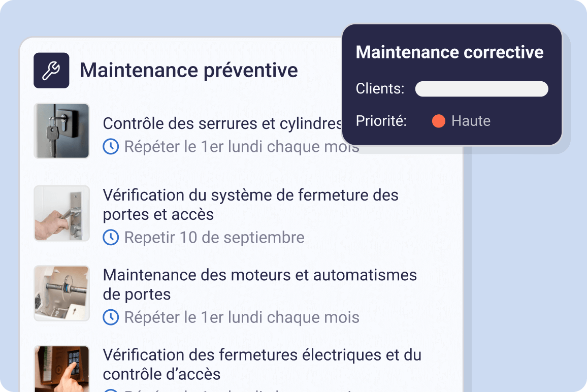The height and width of the screenshot is (392, 587).
Task: Click the Maintenance corrective card title
Action: click(x=449, y=52)
